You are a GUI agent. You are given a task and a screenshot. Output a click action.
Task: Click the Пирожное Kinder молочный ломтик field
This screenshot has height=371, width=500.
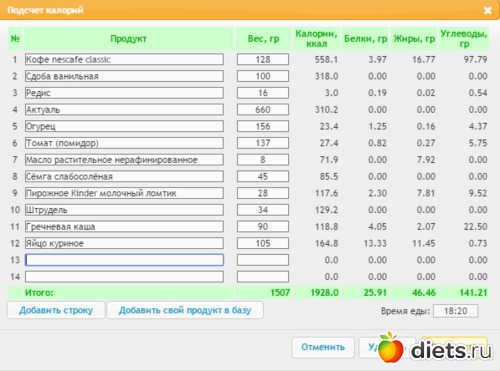[x=124, y=193]
